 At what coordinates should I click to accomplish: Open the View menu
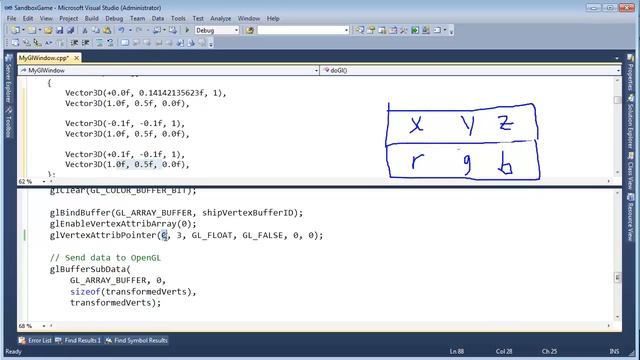(x=46, y=18)
